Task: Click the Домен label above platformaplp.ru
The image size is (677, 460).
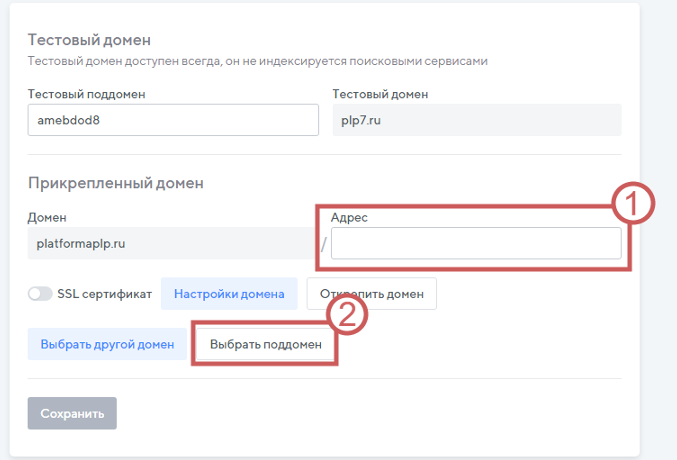Action: (47, 217)
